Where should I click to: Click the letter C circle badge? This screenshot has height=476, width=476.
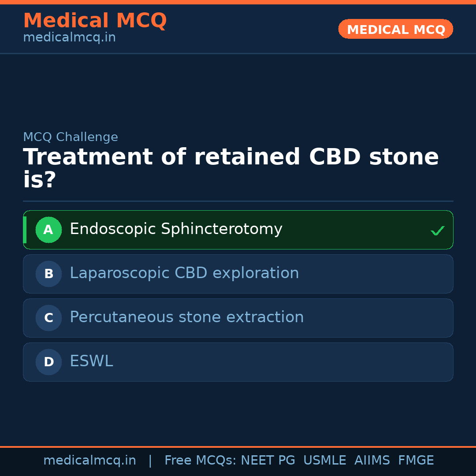48,318
